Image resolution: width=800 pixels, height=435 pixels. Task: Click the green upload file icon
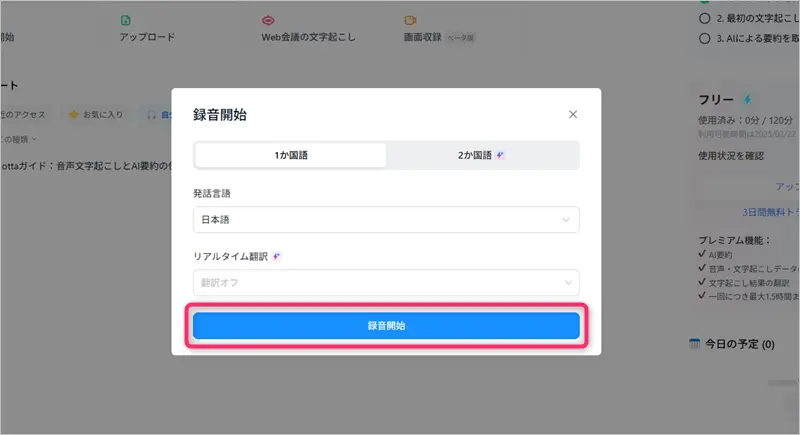tap(126, 20)
